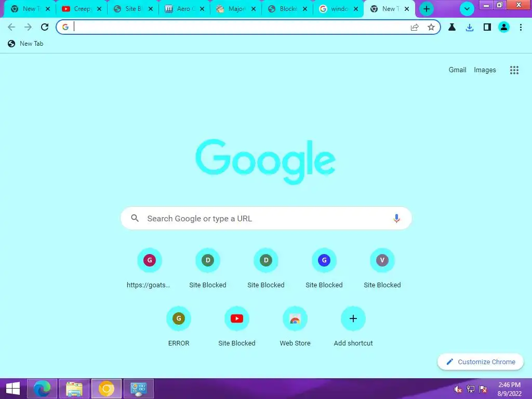The width and height of the screenshot is (532, 399).
Task: Open the blue G Site Blocked shortcut
Action: pyautogui.click(x=324, y=269)
